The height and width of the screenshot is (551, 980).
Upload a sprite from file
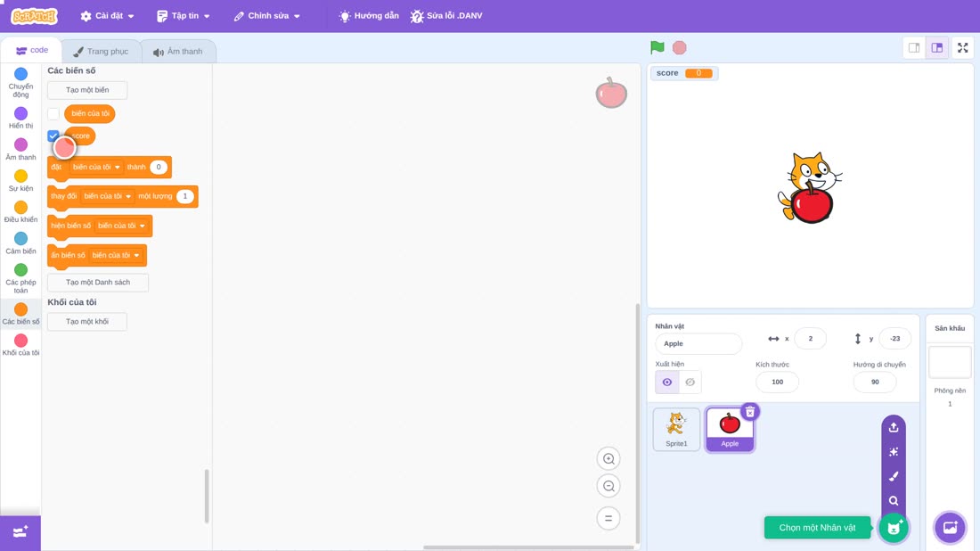coord(894,428)
